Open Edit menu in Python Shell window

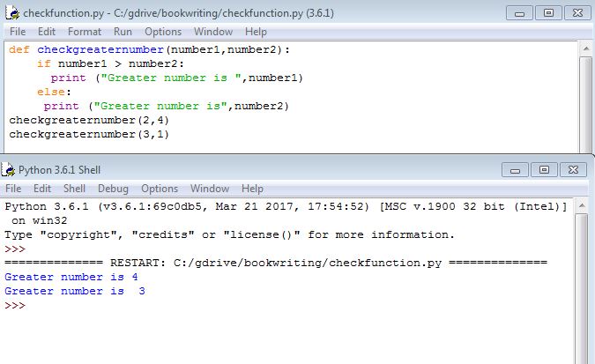[42, 189]
